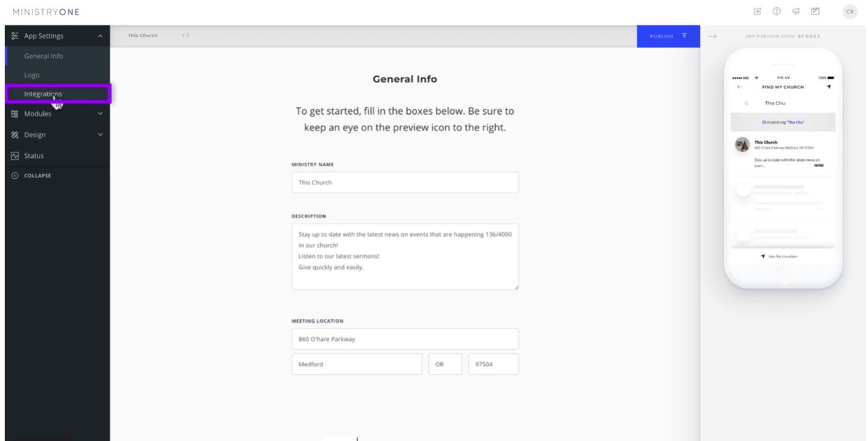This screenshot has width=868, height=441.
Task: Click the Description text area
Action: click(405, 257)
